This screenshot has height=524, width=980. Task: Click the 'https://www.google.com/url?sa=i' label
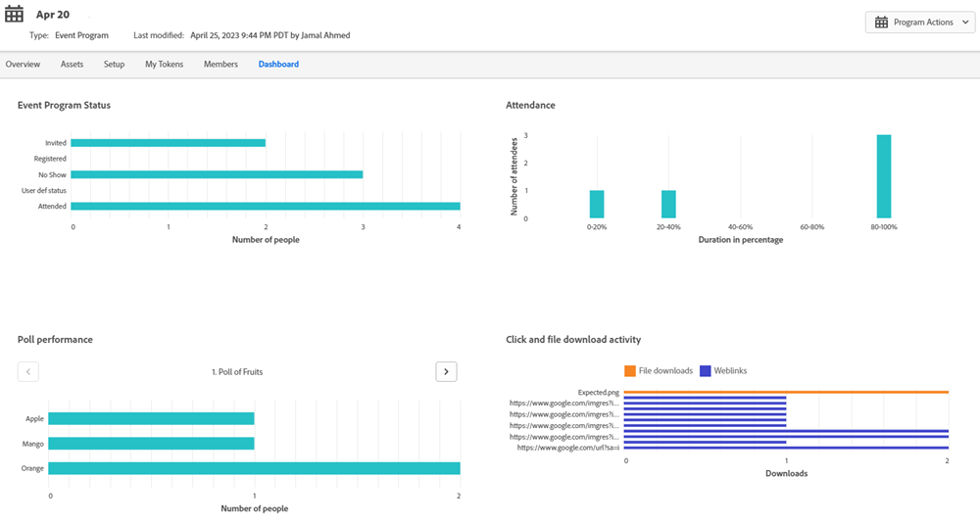[568, 448]
